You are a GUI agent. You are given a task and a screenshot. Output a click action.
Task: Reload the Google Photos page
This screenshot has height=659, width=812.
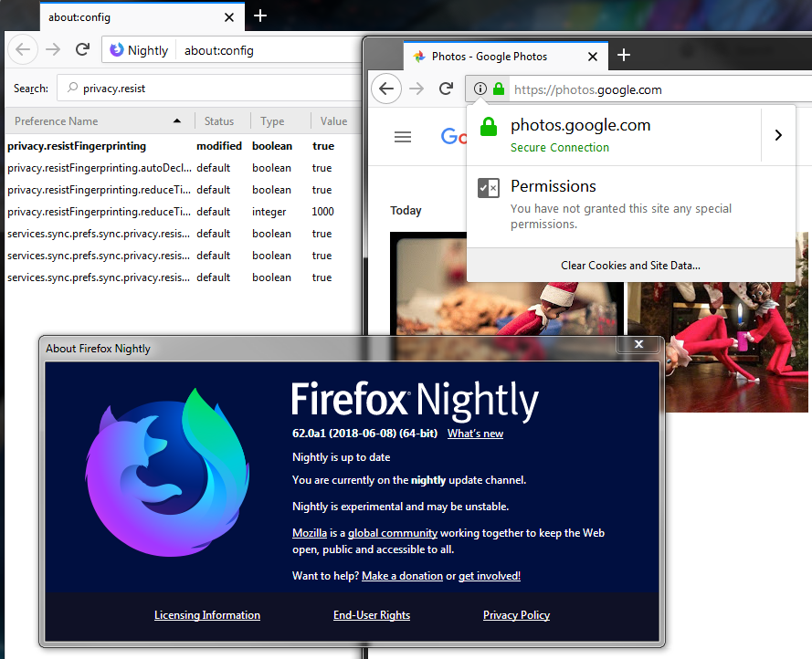point(446,89)
